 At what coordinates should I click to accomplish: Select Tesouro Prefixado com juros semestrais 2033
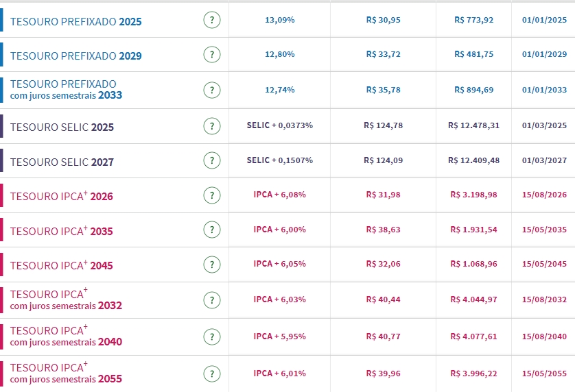[x=66, y=90]
